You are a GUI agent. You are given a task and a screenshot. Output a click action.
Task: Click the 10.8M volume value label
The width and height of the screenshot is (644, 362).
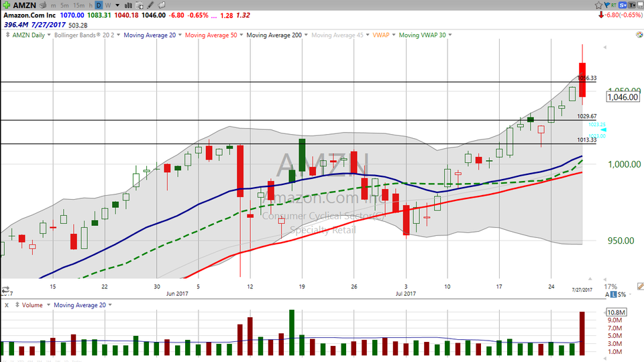616,312
